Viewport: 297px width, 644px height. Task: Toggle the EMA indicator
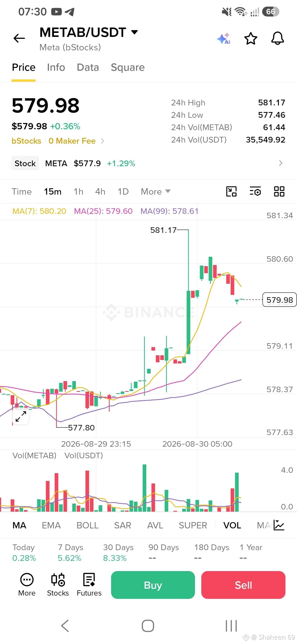pyautogui.click(x=51, y=525)
